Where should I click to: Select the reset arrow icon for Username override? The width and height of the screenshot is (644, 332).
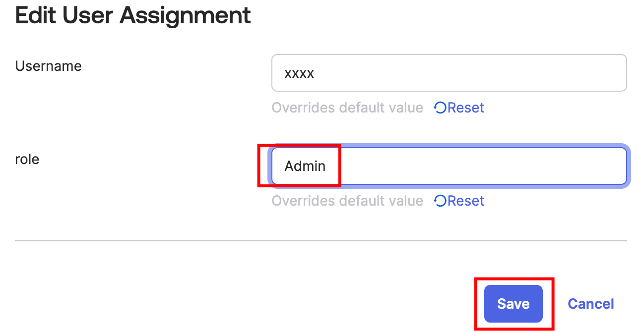click(x=440, y=108)
